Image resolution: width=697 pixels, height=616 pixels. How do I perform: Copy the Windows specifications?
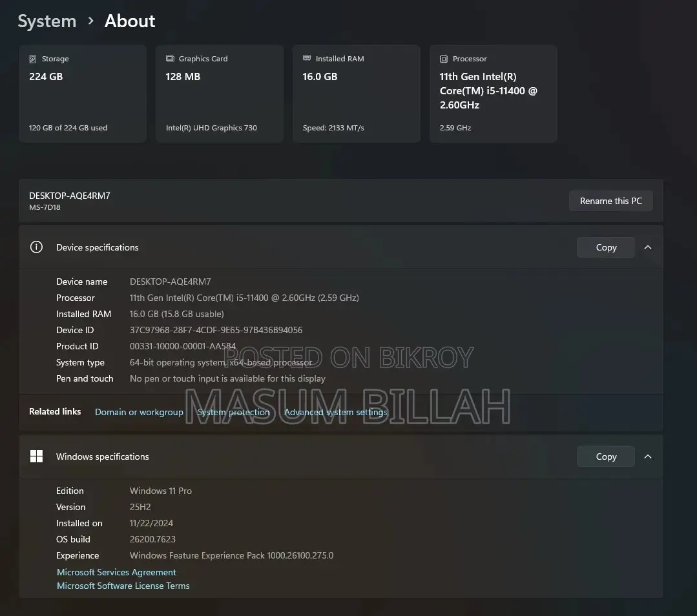pos(606,457)
